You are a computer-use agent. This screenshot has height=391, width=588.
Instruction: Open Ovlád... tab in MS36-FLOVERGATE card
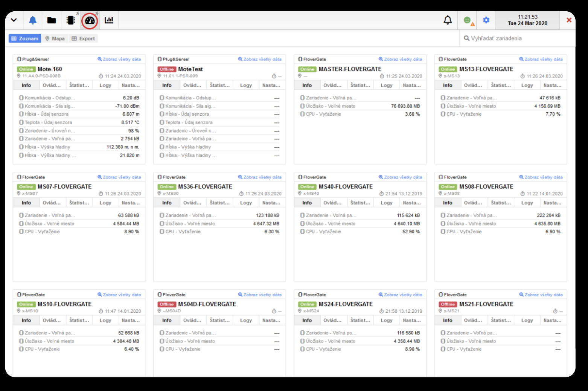tap(192, 203)
